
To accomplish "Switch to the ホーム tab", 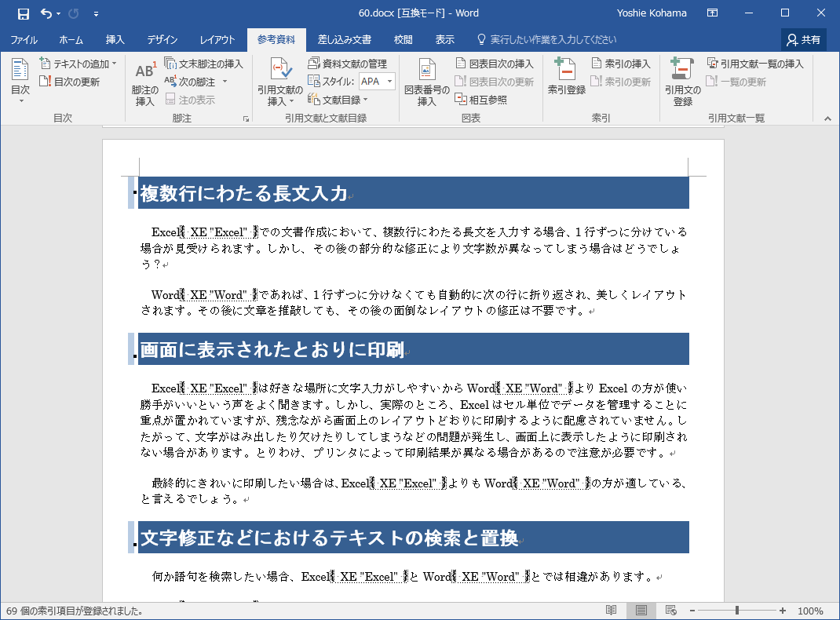I will coord(71,39).
